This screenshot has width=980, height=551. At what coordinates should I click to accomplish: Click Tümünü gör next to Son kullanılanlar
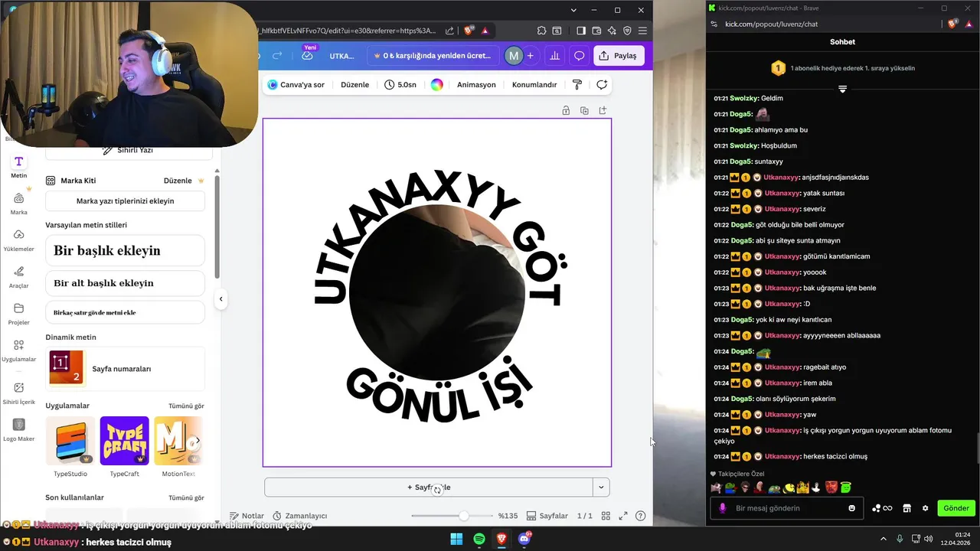coord(186,497)
